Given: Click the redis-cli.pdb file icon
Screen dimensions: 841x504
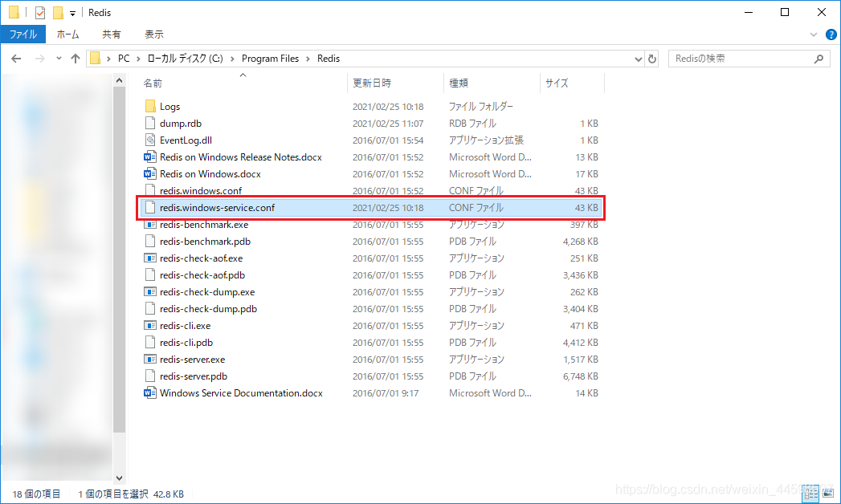Looking at the screenshot, I should 150,342.
